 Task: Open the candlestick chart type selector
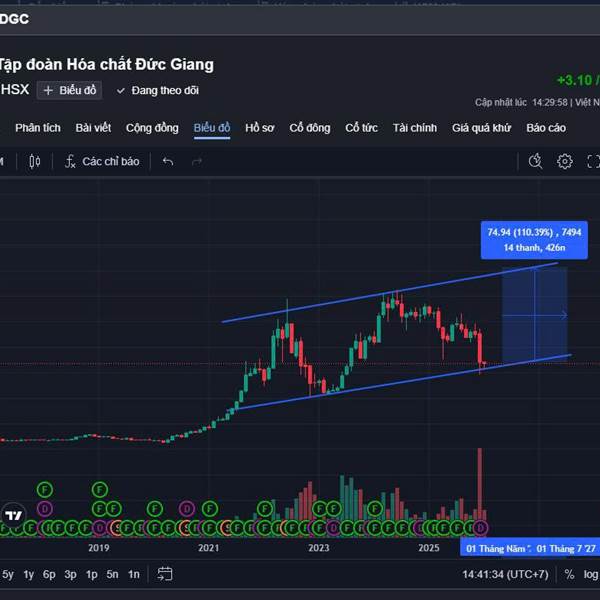34,162
